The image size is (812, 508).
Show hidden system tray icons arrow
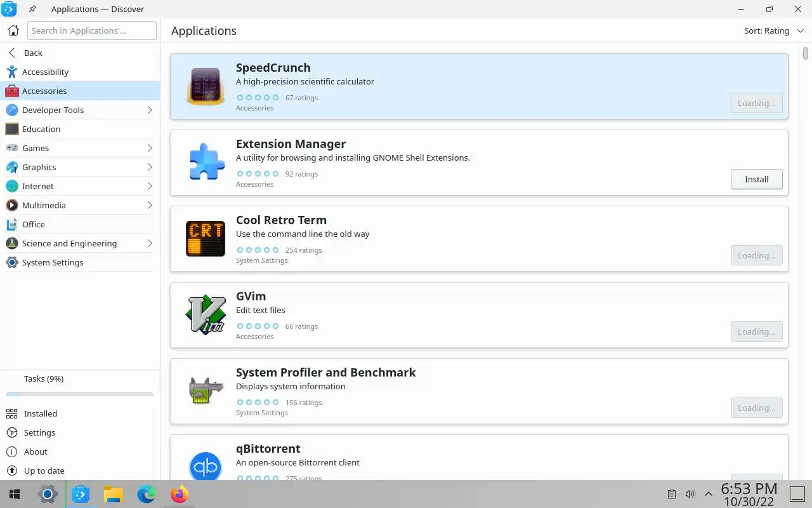coord(709,494)
